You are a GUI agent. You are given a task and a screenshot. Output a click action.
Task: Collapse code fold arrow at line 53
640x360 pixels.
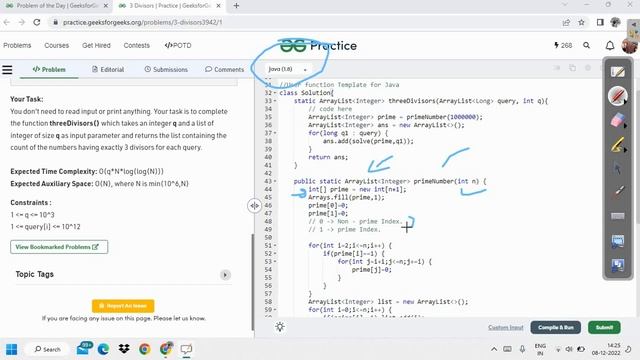[x=275, y=262]
